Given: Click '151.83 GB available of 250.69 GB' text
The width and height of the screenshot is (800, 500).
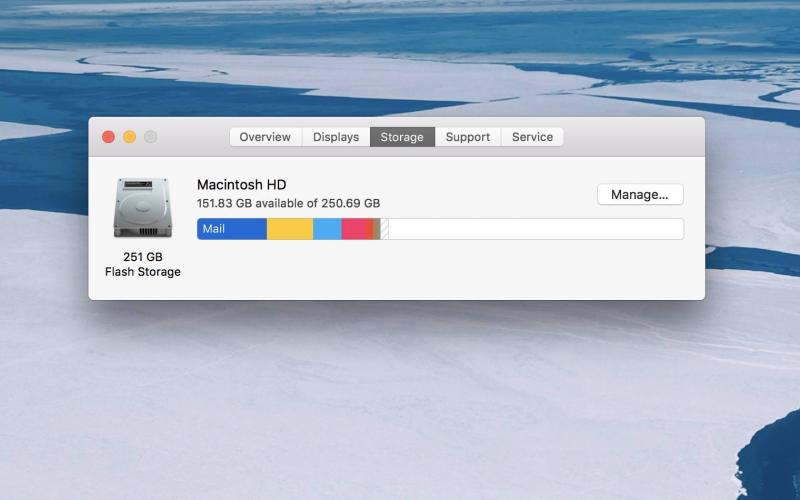Looking at the screenshot, I should (288, 203).
